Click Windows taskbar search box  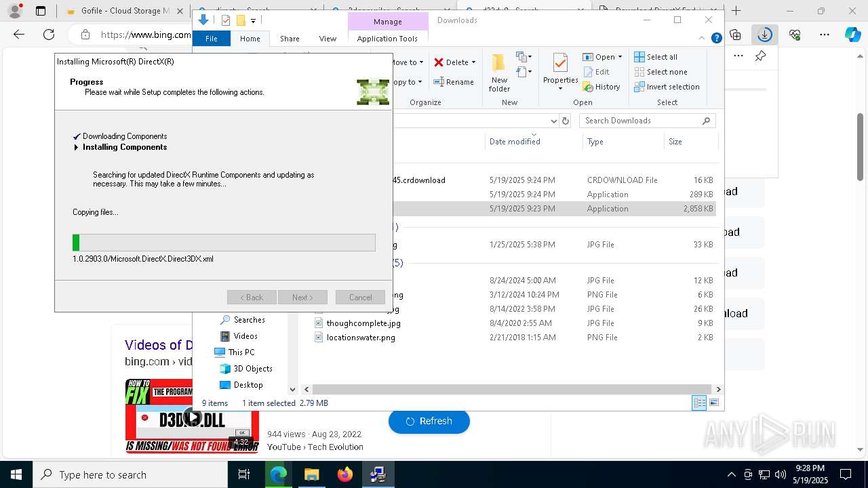(130, 474)
